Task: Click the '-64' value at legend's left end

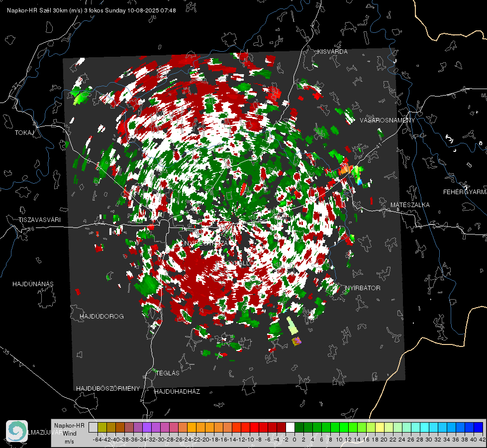Action: click(x=97, y=440)
